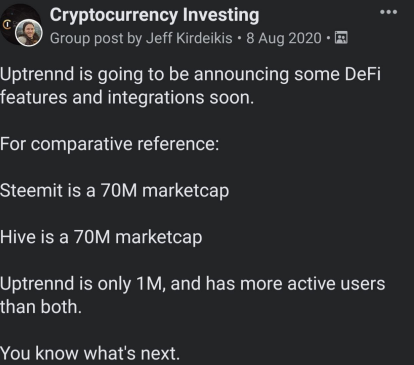
Task: Select the line "features and integrations soon."
Action: coord(127,98)
